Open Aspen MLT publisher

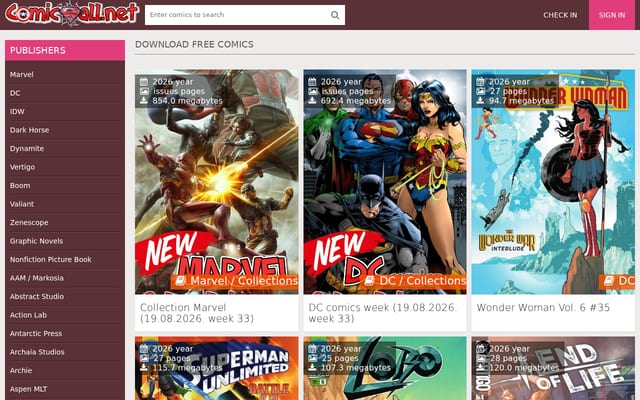click(x=28, y=389)
